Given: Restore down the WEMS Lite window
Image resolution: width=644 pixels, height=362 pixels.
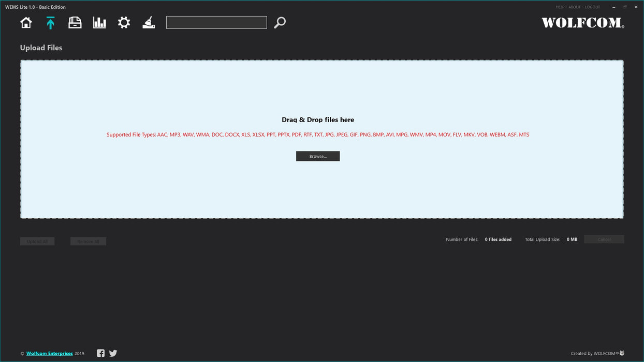Looking at the screenshot, I should pos(625,7).
